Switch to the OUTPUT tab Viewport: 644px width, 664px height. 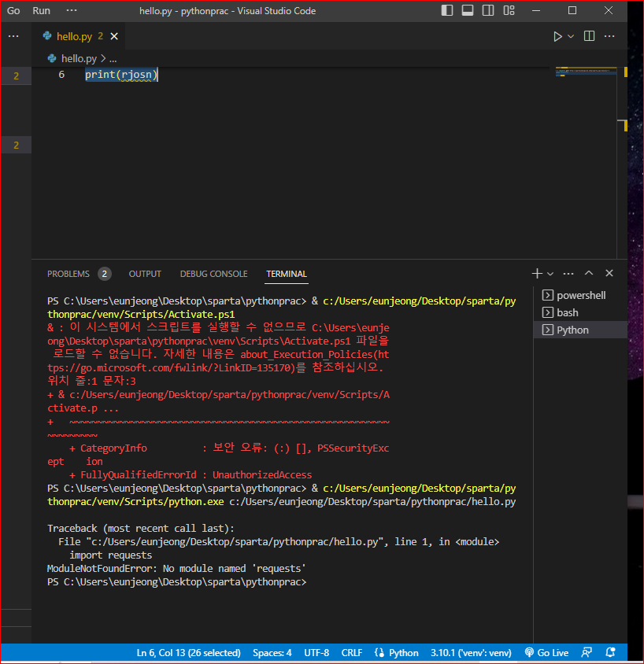tap(145, 274)
